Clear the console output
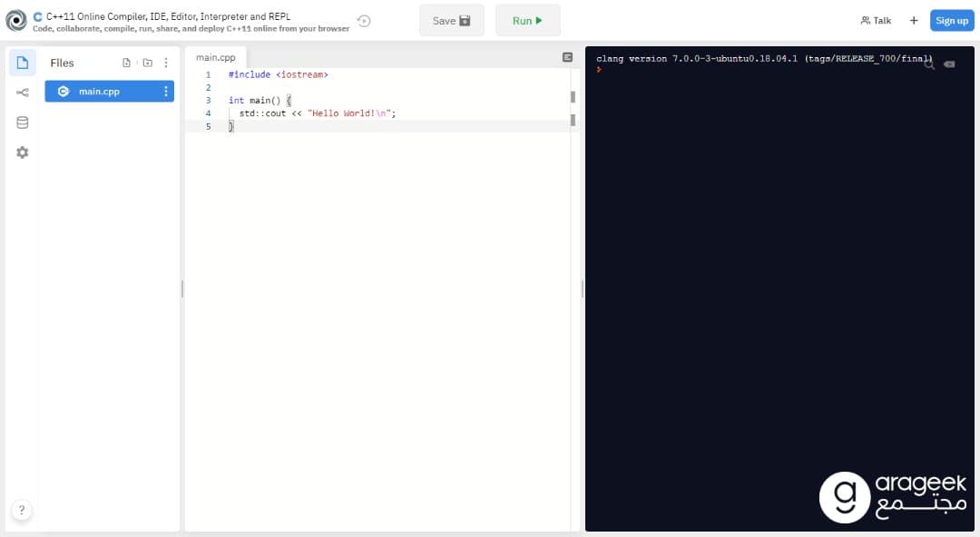Image resolution: width=980 pixels, height=537 pixels. coord(949,63)
